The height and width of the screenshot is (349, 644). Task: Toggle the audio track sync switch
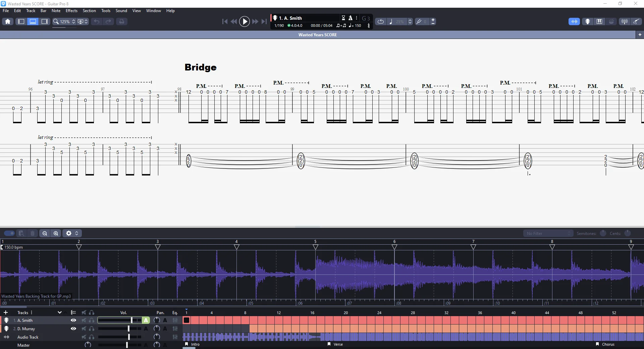tap(9, 233)
